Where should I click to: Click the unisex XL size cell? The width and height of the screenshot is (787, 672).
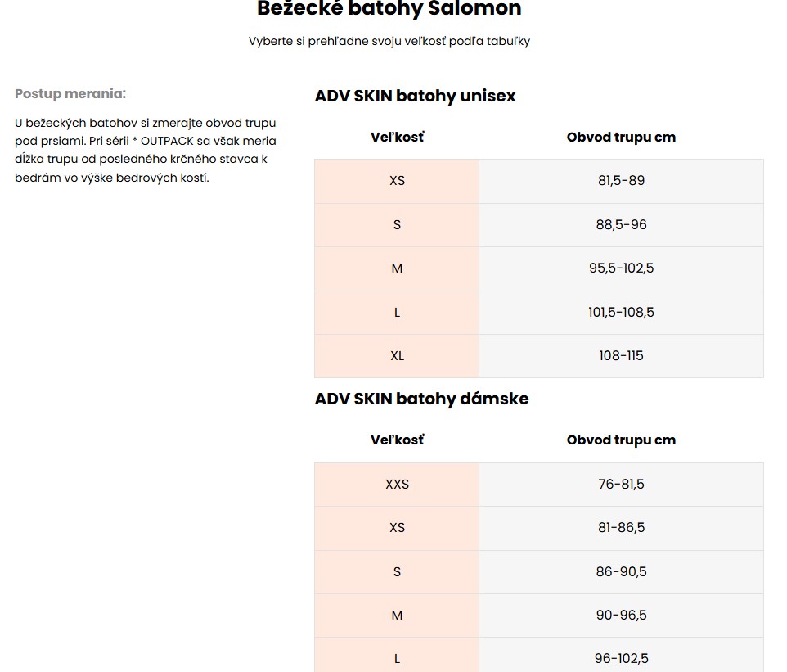click(397, 356)
